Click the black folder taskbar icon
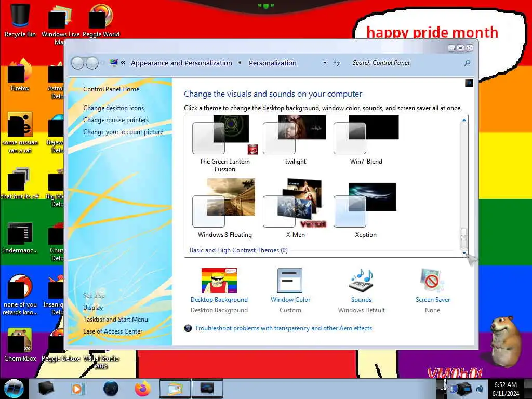The image size is (532, 399). point(46,389)
